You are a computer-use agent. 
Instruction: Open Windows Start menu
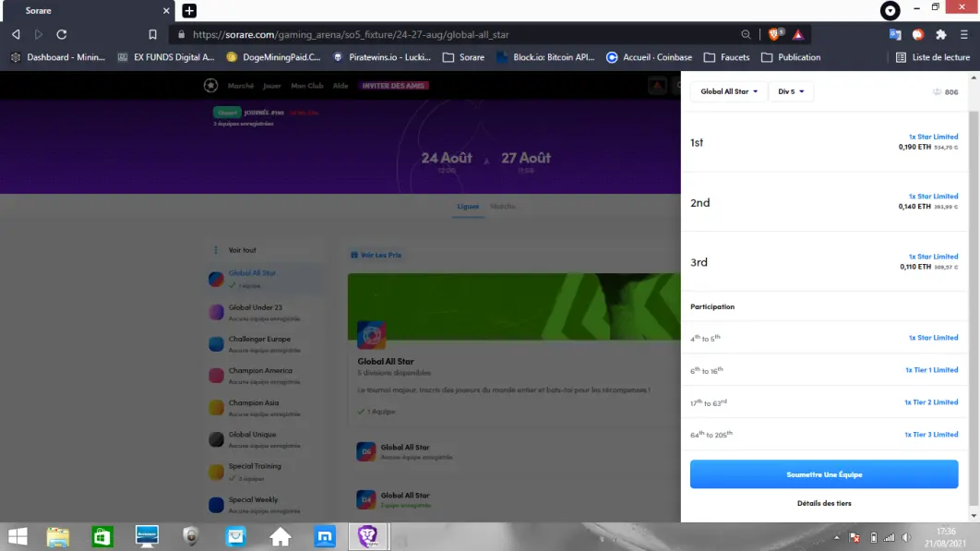18,536
